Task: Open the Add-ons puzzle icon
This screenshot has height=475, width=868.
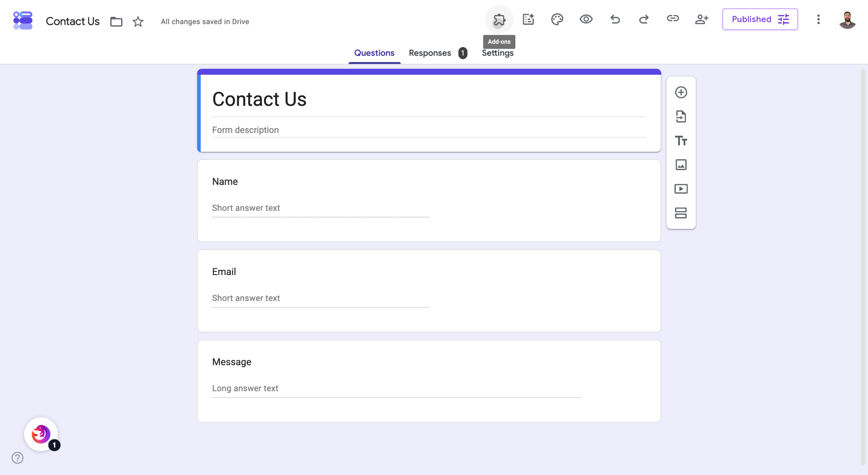Action: 499,19
